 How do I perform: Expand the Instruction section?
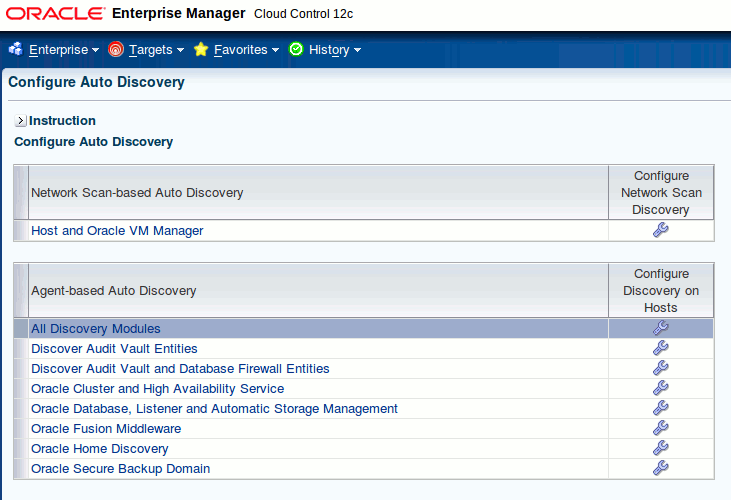coord(20,121)
